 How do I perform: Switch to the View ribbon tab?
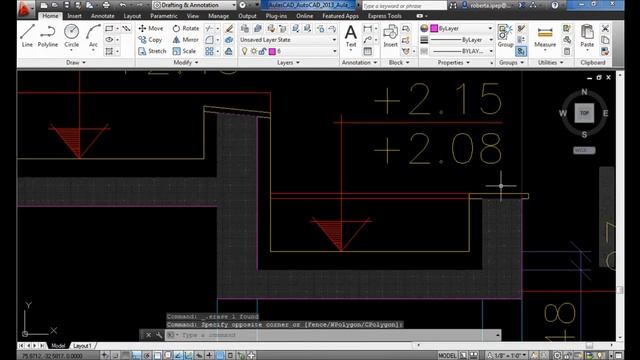pos(193,16)
